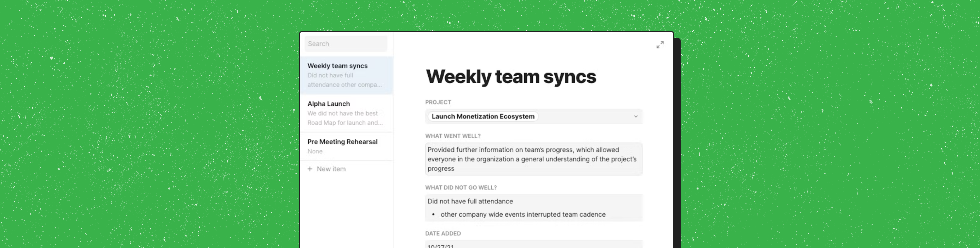Open the Pre Meeting Rehearsal item
This screenshot has width=980, height=248.
tap(342, 142)
